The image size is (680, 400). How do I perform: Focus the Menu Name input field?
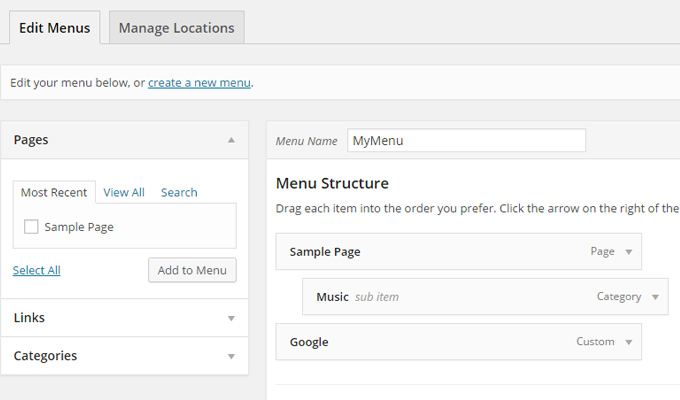point(466,141)
